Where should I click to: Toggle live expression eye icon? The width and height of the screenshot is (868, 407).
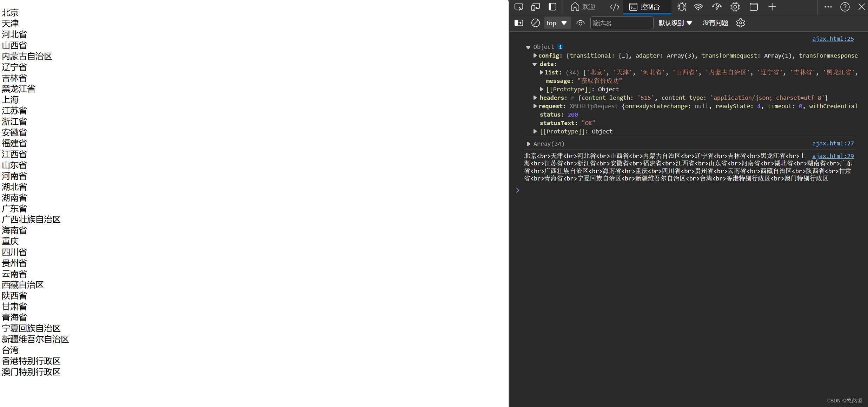[580, 23]
